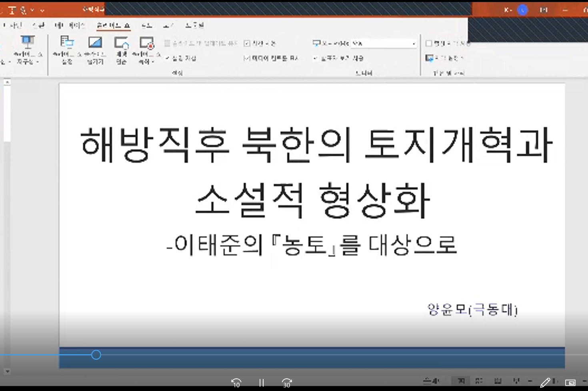Click the Record Slide Show icon
This screenshot has width=588, height=391.
(x=146, y=43)
